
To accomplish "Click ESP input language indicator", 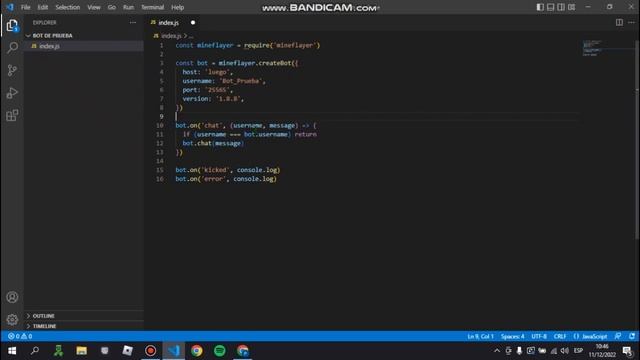I will [x=578, y=351].
